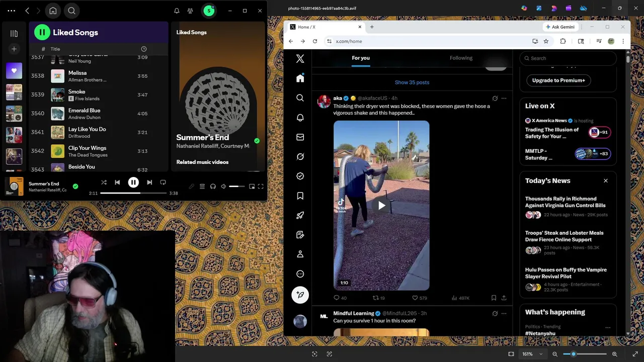Play dryer vent video
The width and height of the screenshot is (644, 362).
(381, 205)
